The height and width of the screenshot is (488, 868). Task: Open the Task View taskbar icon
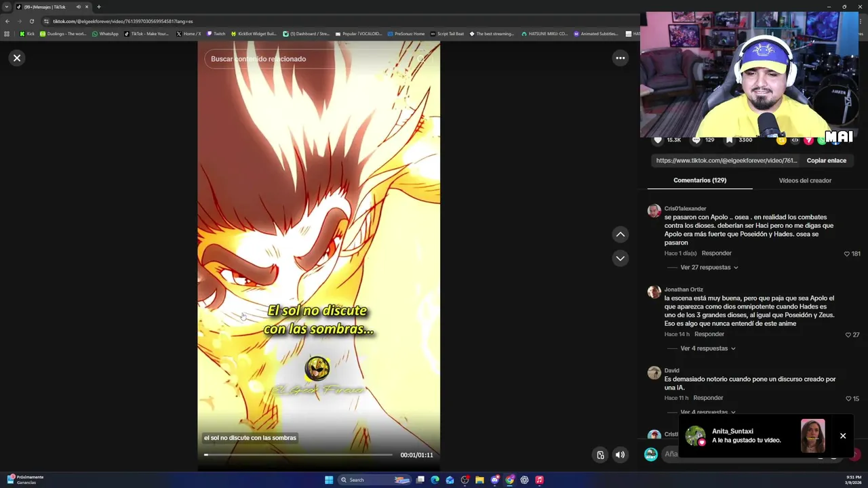tap(420, 480)
